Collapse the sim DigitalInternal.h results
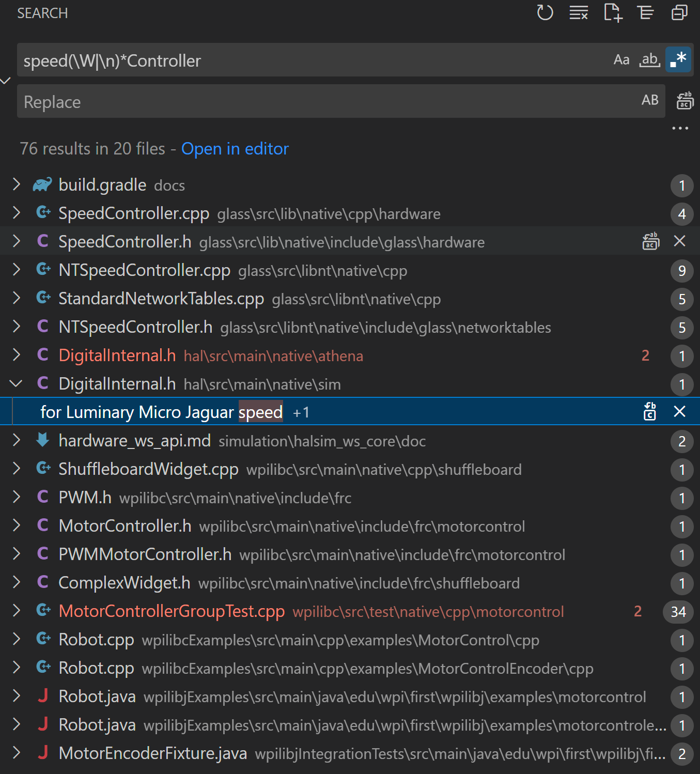 coord(16,383)
